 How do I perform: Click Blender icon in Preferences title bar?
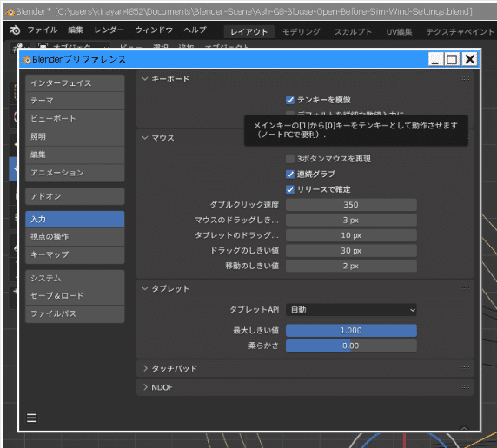[x=27, y=60]
